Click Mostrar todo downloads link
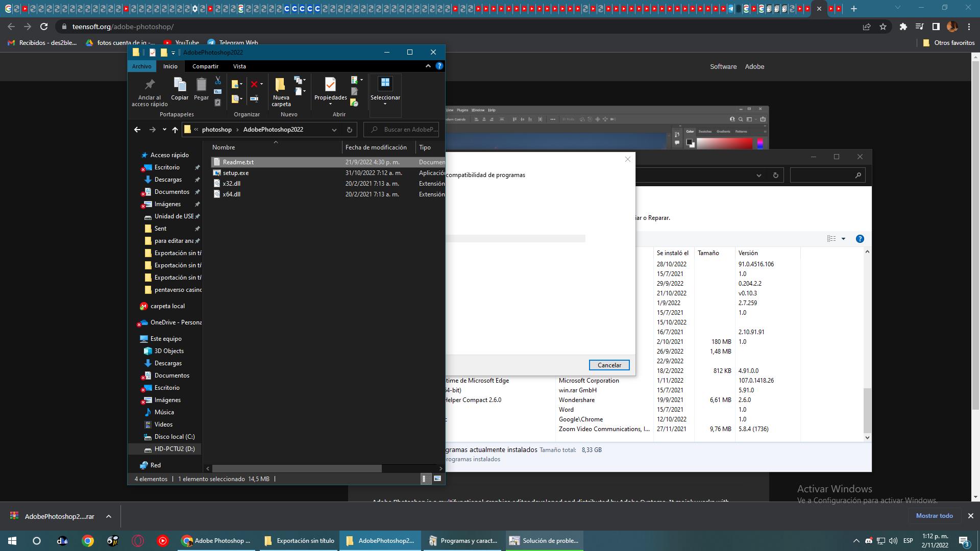The height and width of the screenshot is (551, 980). (x=934, y=516)
